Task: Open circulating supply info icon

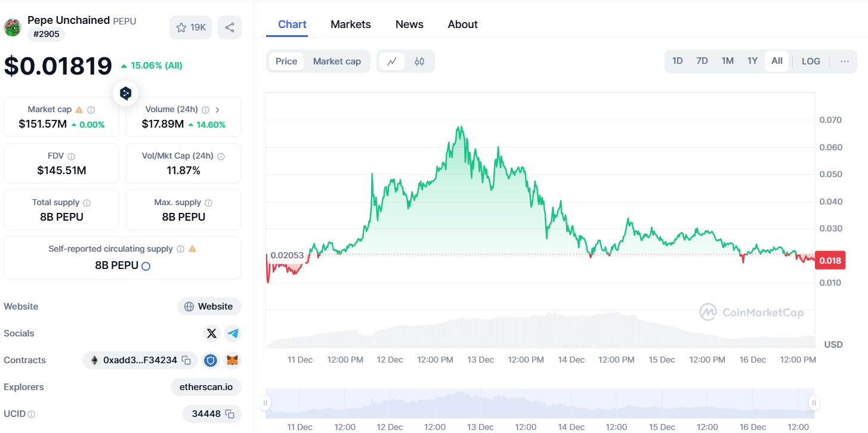Action: tap(180, 249)
